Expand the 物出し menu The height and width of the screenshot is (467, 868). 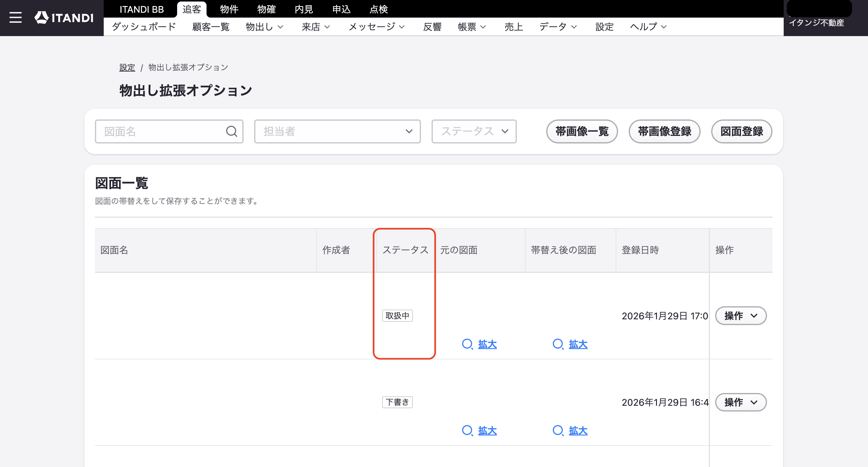tap(264, 27)
